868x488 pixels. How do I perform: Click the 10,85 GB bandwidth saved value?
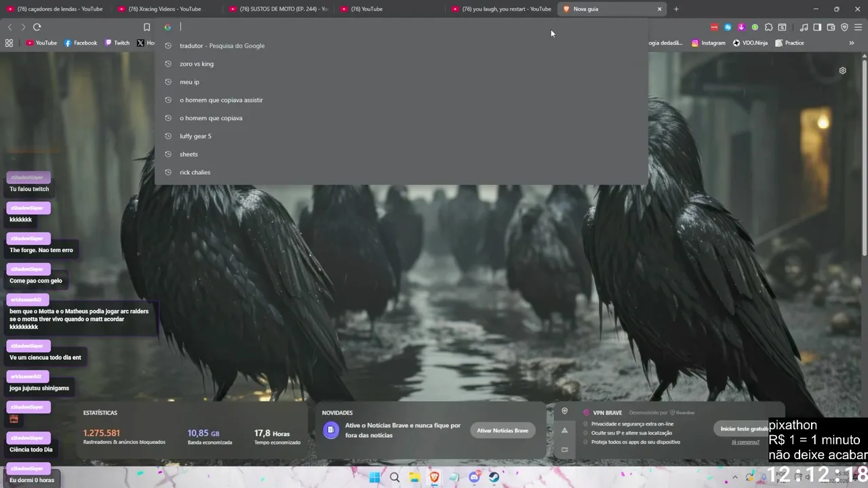click(203, 433)
